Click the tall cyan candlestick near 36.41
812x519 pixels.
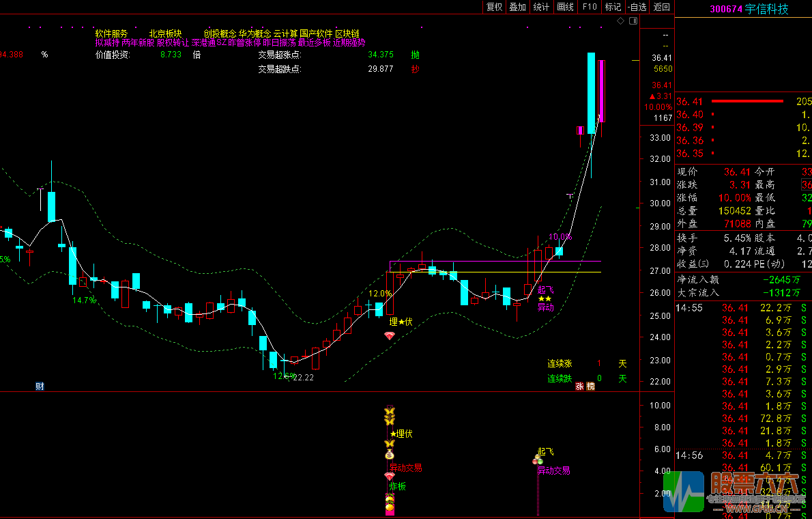coord(591,92)
